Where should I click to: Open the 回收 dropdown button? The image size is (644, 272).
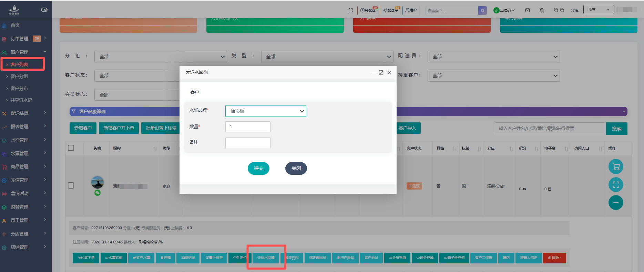point(554,258)
